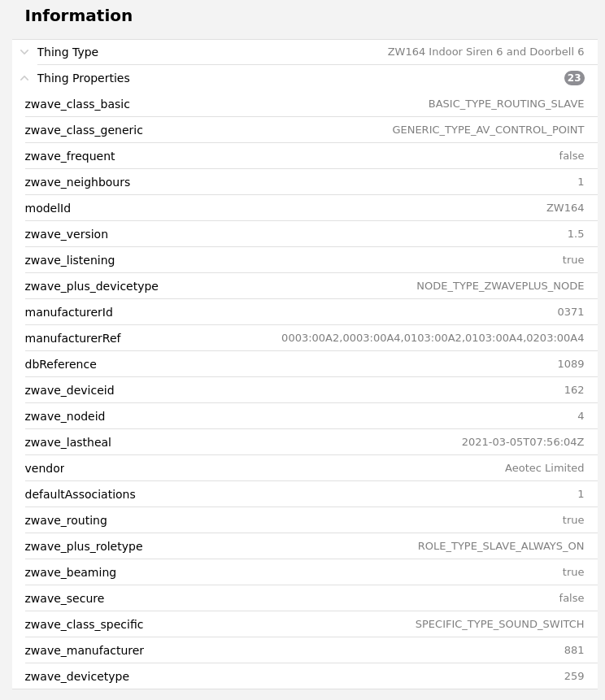
Task: Select the manufacturerId property label
Action: 68,312
